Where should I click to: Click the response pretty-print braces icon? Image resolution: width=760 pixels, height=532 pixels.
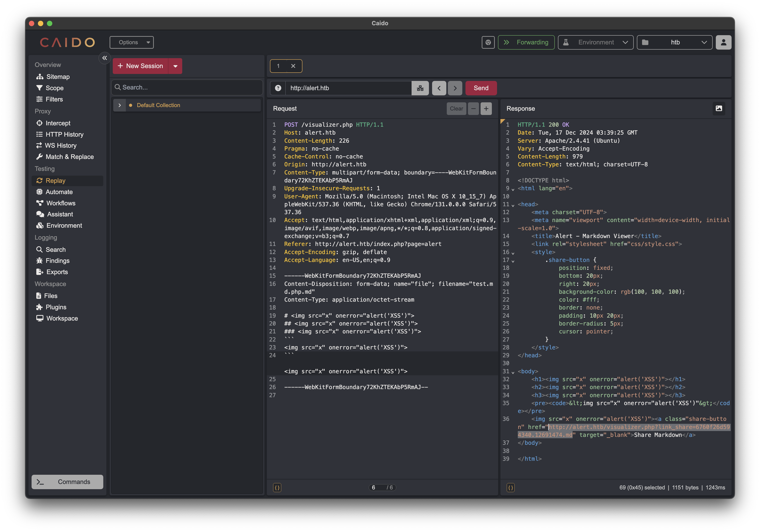pos(510,487)
